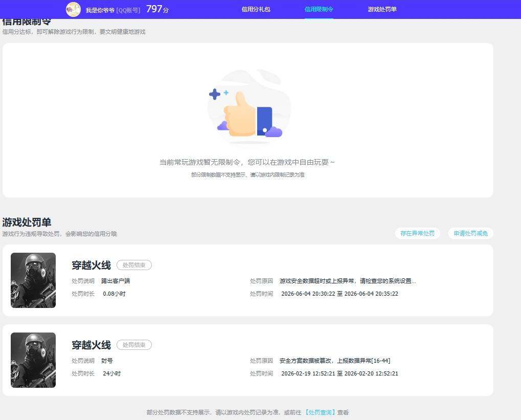Click the 信用分达标 subtitle text
521x420 pixels.
pos(74,32)
